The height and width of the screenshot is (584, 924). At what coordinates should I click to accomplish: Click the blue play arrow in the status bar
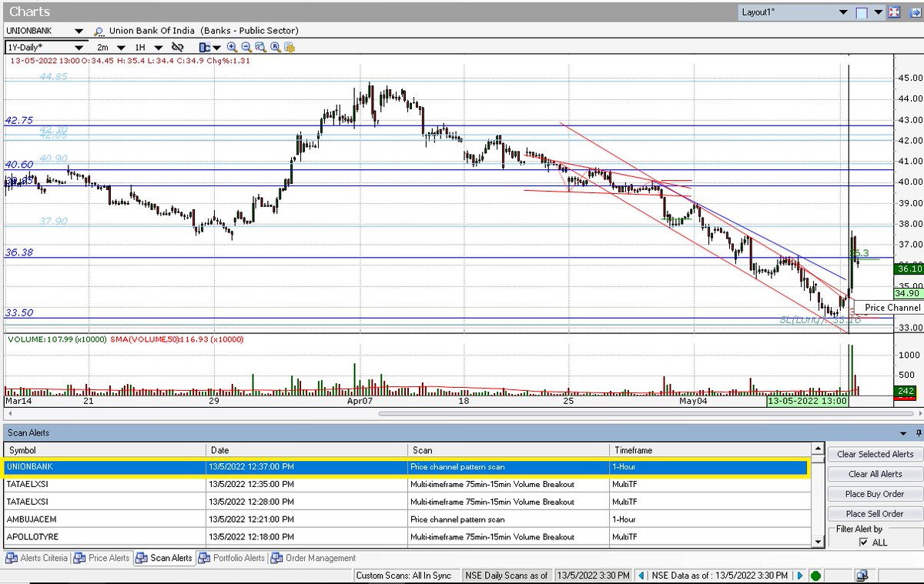click(800, 576)
